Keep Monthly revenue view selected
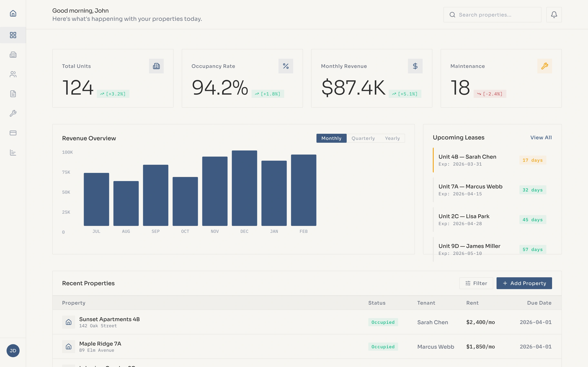This screenshot has height=367, width=588. click(331, 138)
